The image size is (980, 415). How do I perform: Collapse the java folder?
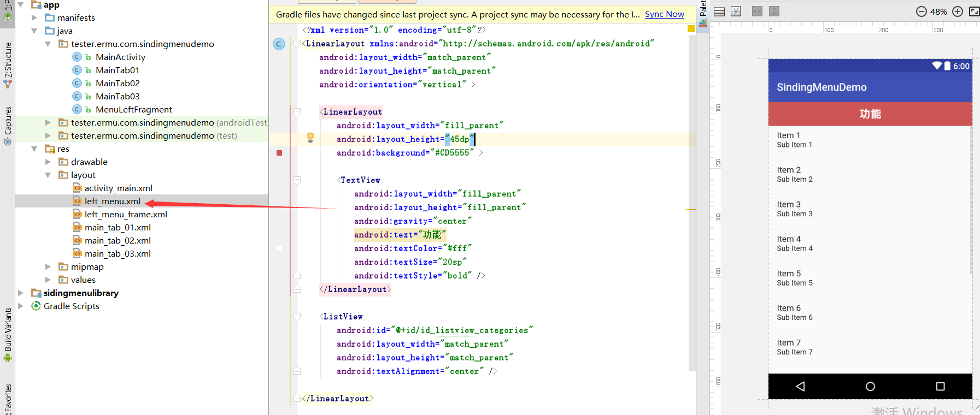tap(34, 31)
